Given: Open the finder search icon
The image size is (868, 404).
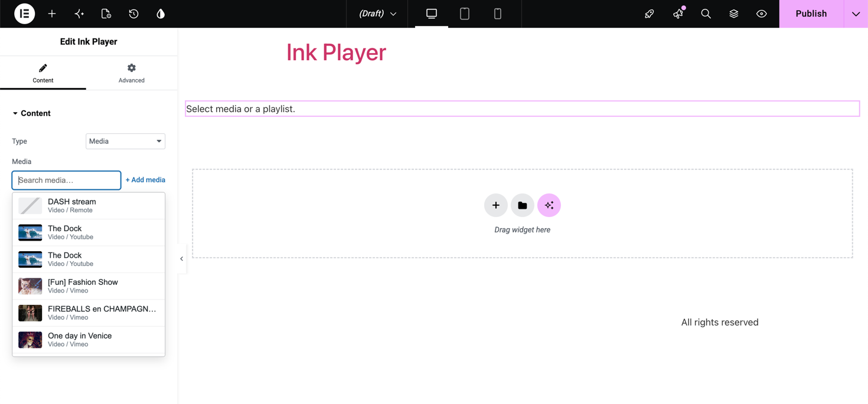Looking at the screenshot, I should tap(706, 14).
